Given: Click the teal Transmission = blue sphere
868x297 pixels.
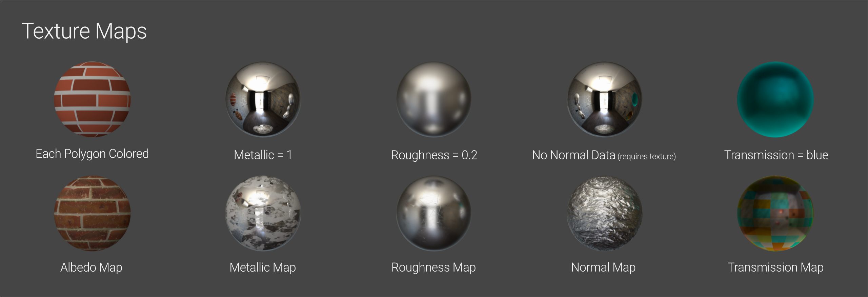Looking at the screenshot, I should tap(775, 99).
